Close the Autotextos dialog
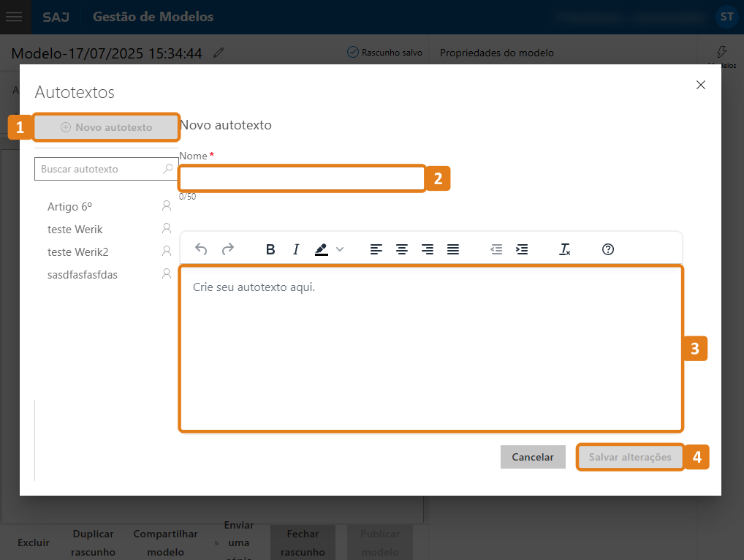Image resolution: width=744 pixels, height=560 pixels. (x=701, y=85)
